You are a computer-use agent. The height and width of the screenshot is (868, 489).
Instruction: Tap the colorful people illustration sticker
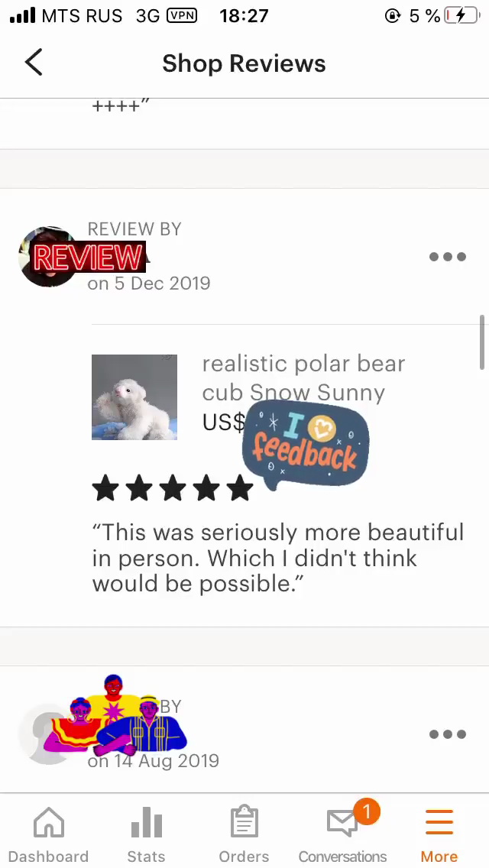click(x=115, y=715)
